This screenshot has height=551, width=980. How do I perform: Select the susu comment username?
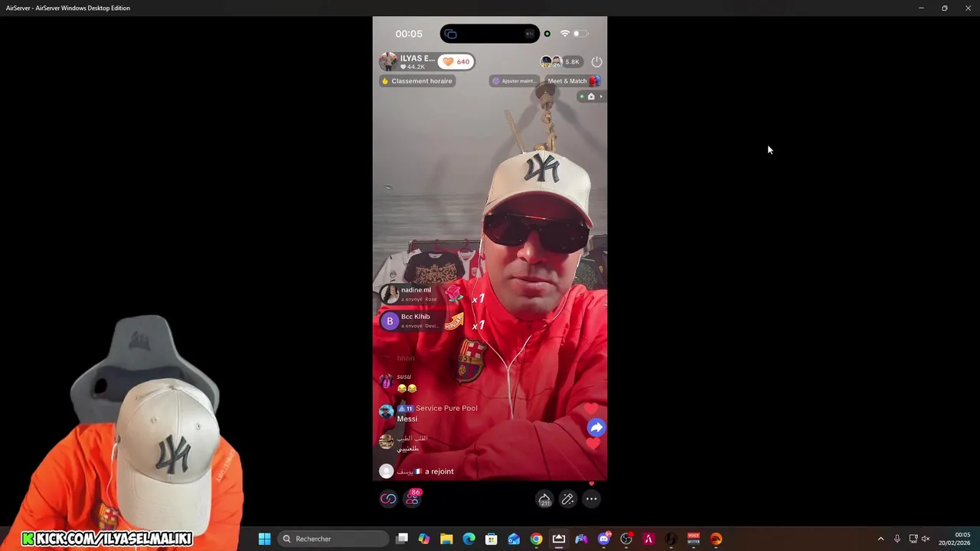tap(404, 377)
